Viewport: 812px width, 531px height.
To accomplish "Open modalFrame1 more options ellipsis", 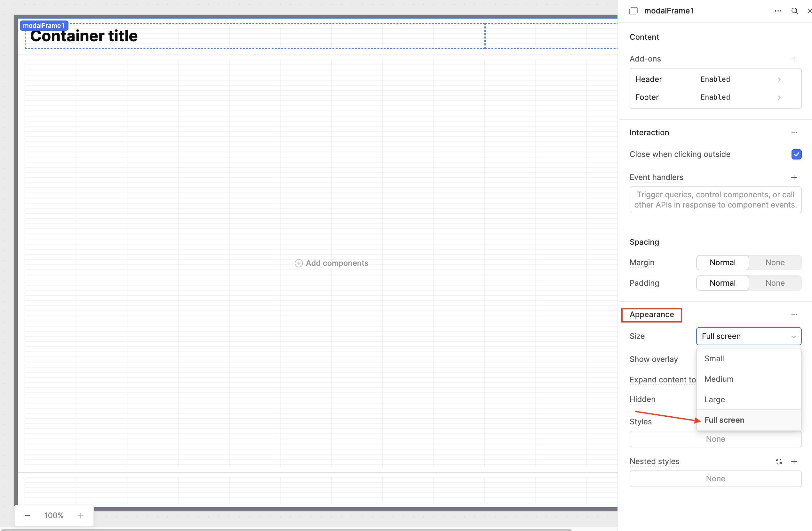I will click(x=777, y=11).
